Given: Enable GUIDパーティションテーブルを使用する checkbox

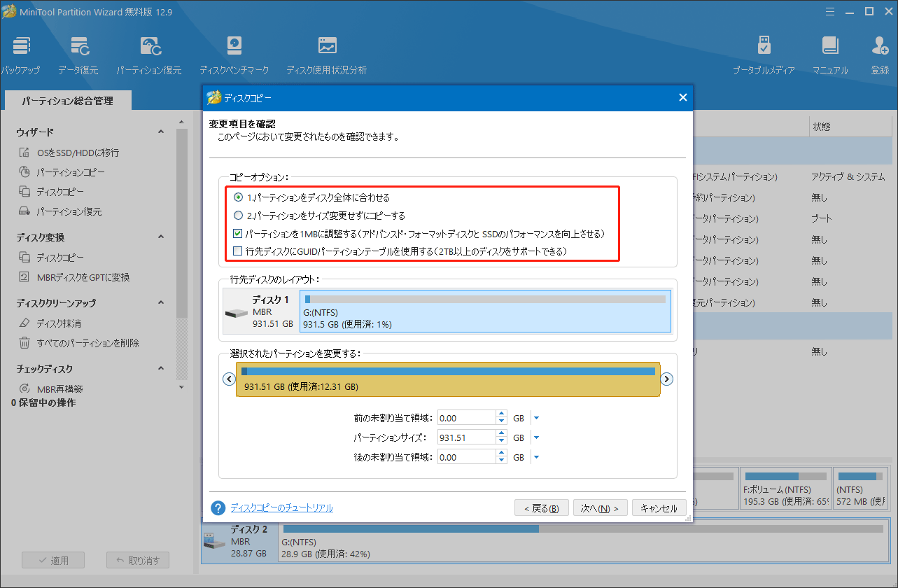Looking at the screenshot, I should [x=238, y=251].
